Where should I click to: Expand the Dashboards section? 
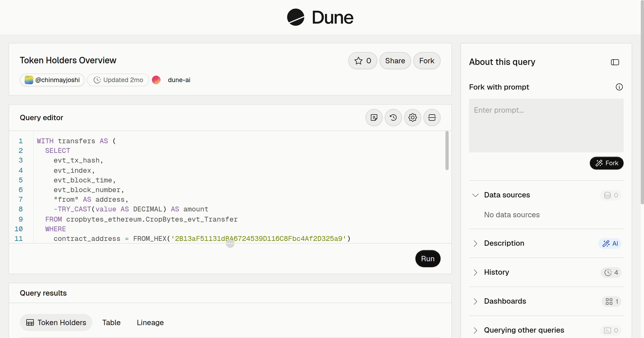(x=475, y=301)
